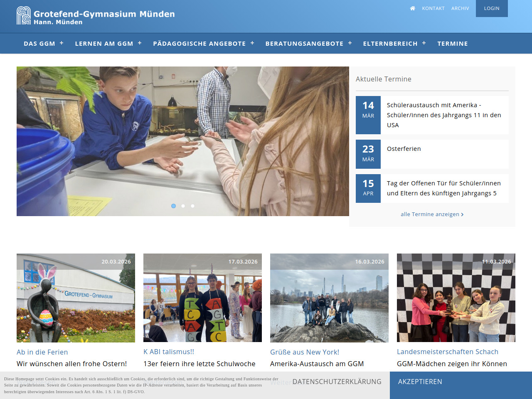
Task: Click the 23 MÄR date badge
Action: 368,154
